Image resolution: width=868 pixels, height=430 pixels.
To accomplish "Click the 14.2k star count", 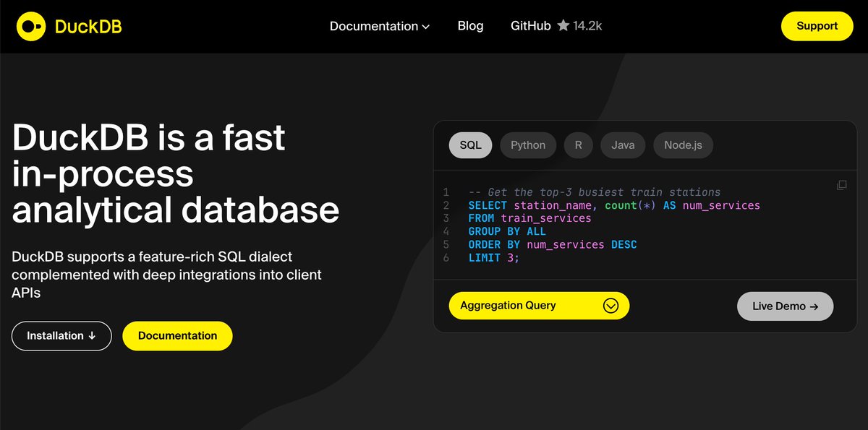I will (x=587, y=26).
